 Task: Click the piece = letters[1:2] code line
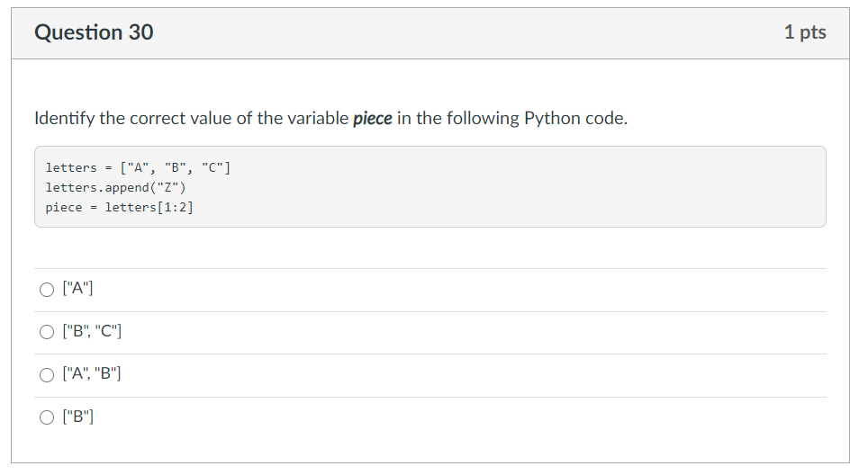[119, 207]
